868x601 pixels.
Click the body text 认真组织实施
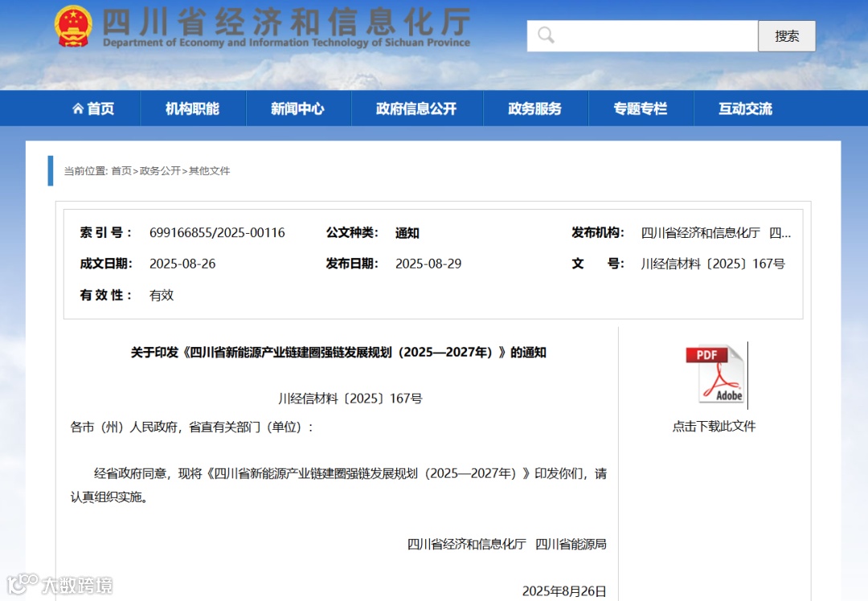point(109,497)
